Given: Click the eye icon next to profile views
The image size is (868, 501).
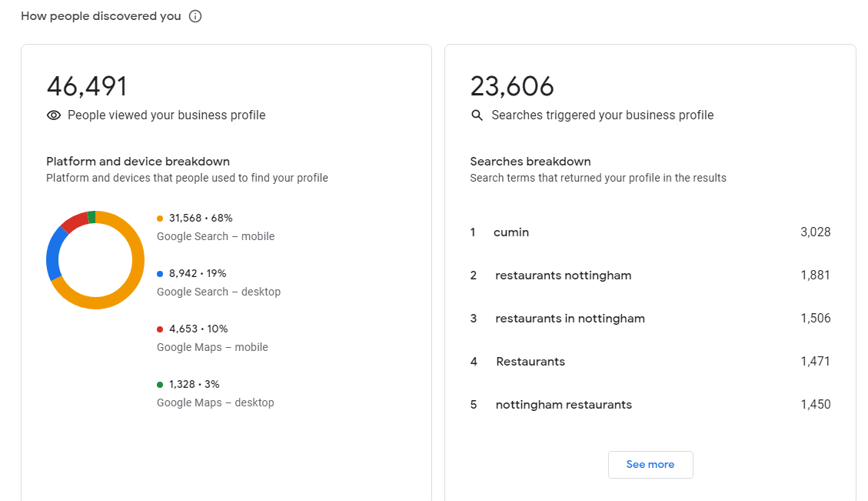Looking at the screenshot, I should [54, 115].
